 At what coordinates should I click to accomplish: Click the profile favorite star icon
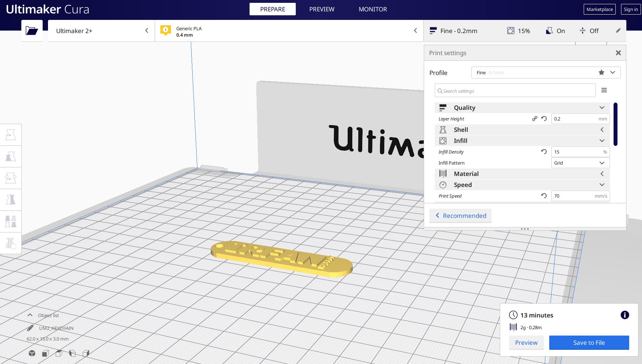pos(601,73)
